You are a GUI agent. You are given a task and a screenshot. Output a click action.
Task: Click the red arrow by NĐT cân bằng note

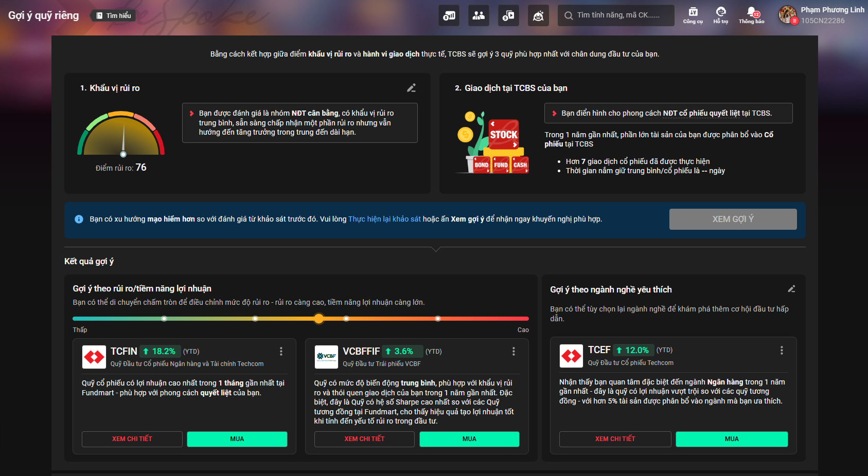[x=192, y=114]
